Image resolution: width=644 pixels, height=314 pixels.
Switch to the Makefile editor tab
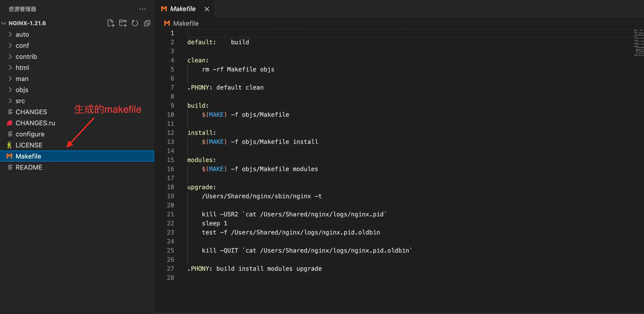183,9
